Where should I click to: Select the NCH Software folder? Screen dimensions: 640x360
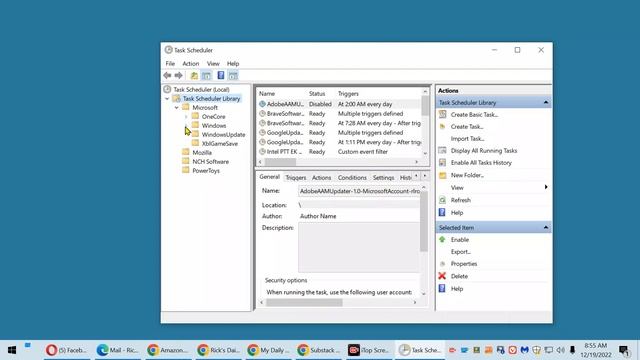(x=211, y=162)
